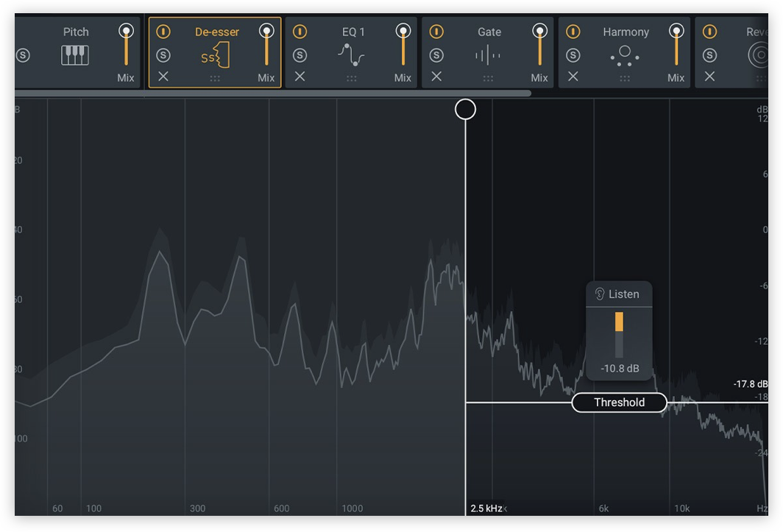Click the EQ 1 reorder grip dots
783x532 pixels.
coord(351,77)
